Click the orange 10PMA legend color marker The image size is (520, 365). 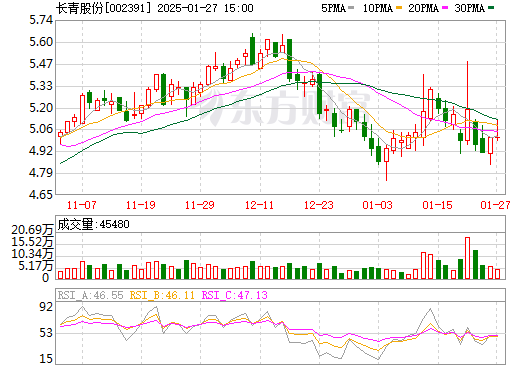(x=399, y=8)
